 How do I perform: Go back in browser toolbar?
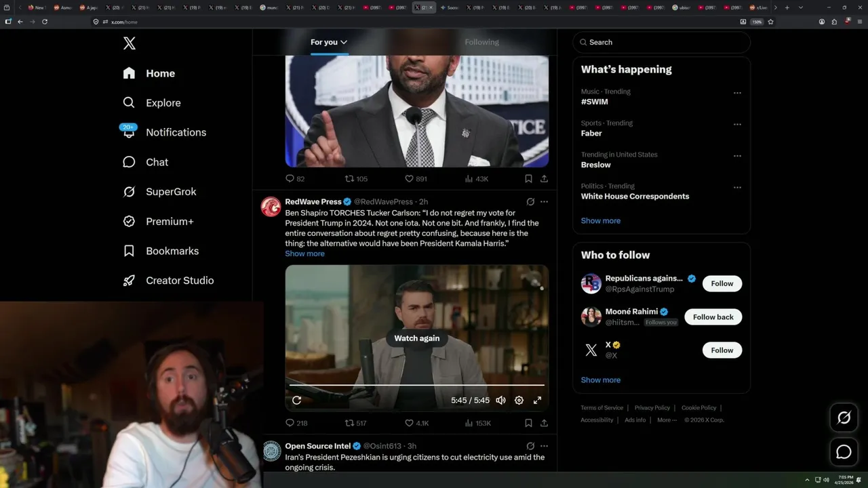(20, 22)
